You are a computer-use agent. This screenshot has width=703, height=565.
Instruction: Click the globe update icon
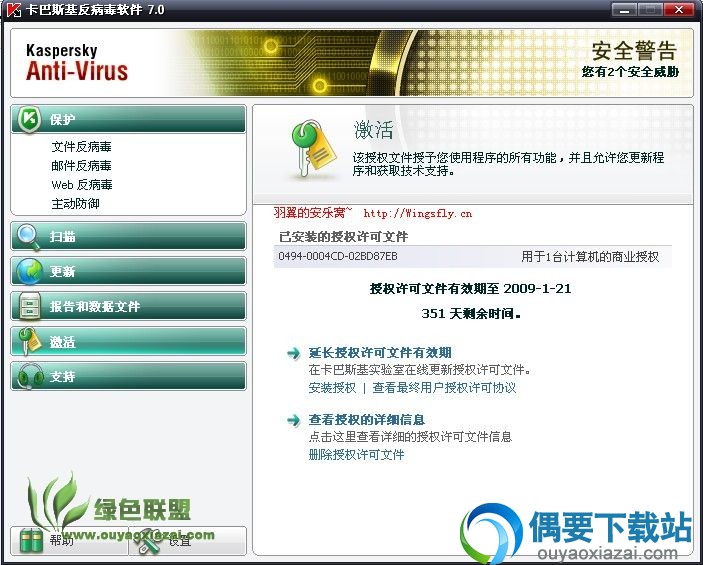[x=29, y=271]
